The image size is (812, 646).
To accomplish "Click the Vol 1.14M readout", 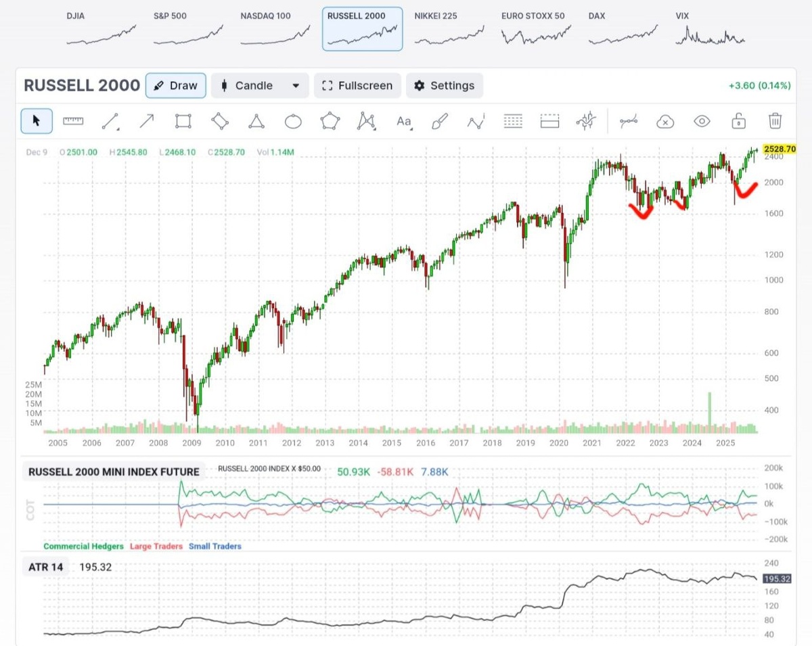I will [275, 152].
